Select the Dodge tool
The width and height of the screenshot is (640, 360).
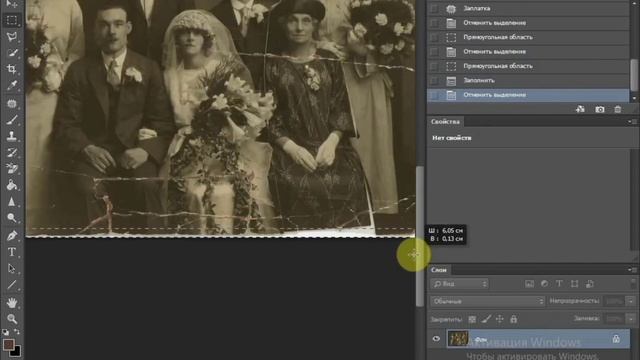(x=12, y=218)
